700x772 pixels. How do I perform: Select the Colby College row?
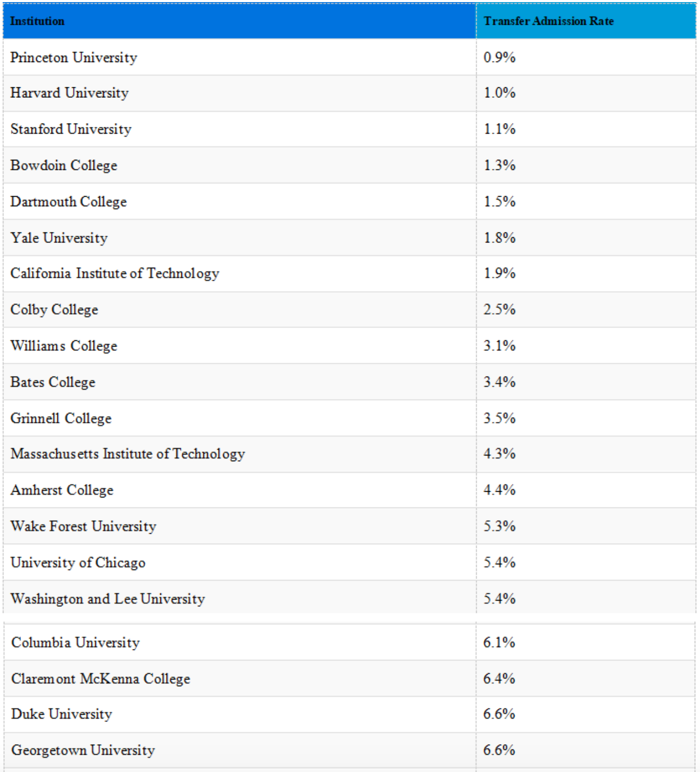click(54, 310)
